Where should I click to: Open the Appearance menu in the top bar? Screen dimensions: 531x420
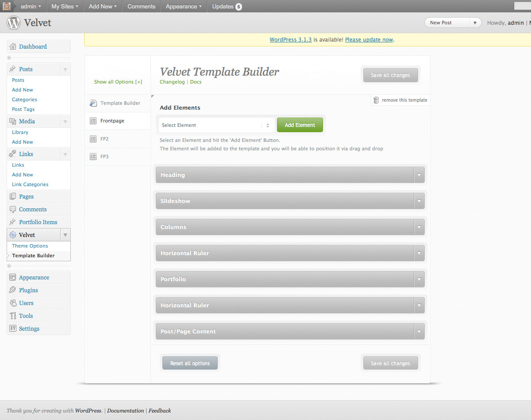pos(184,6)
